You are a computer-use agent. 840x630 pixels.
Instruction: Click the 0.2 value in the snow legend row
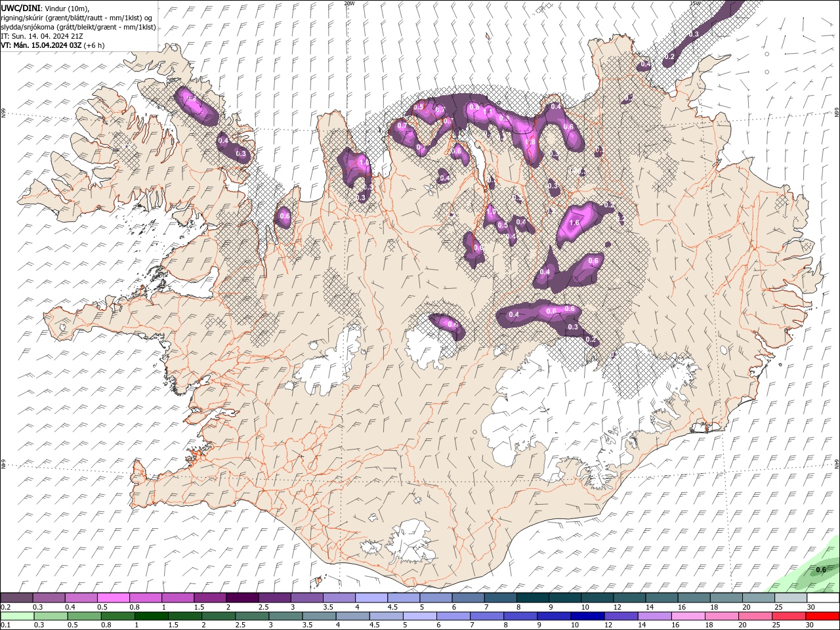[x=6, y=607]
